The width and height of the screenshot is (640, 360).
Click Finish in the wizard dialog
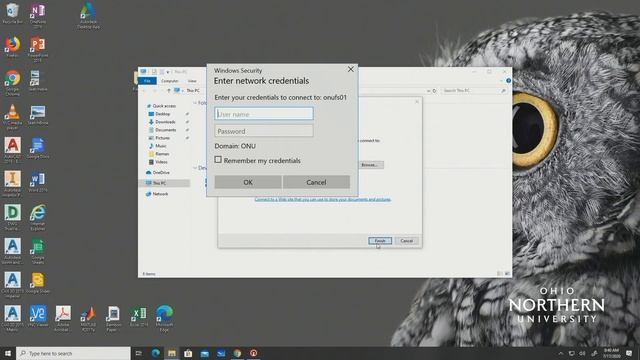click(x=380, y=241)
